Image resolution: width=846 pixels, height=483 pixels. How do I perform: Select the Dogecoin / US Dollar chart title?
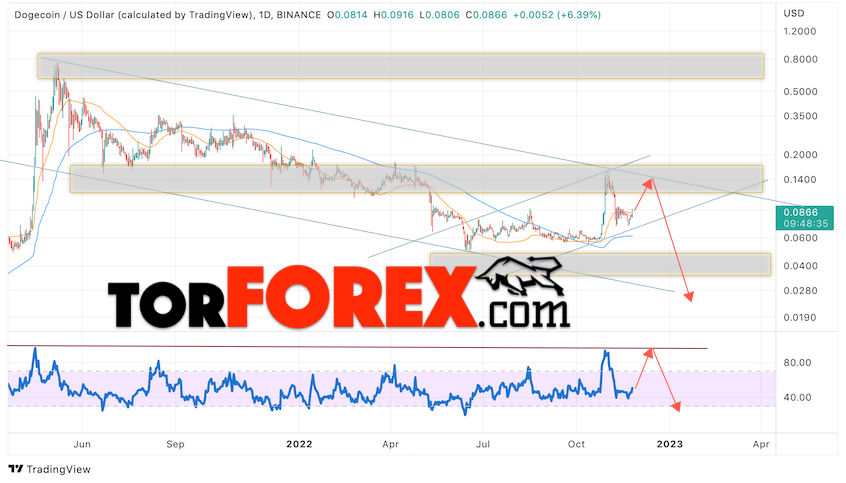coord(133,15)
